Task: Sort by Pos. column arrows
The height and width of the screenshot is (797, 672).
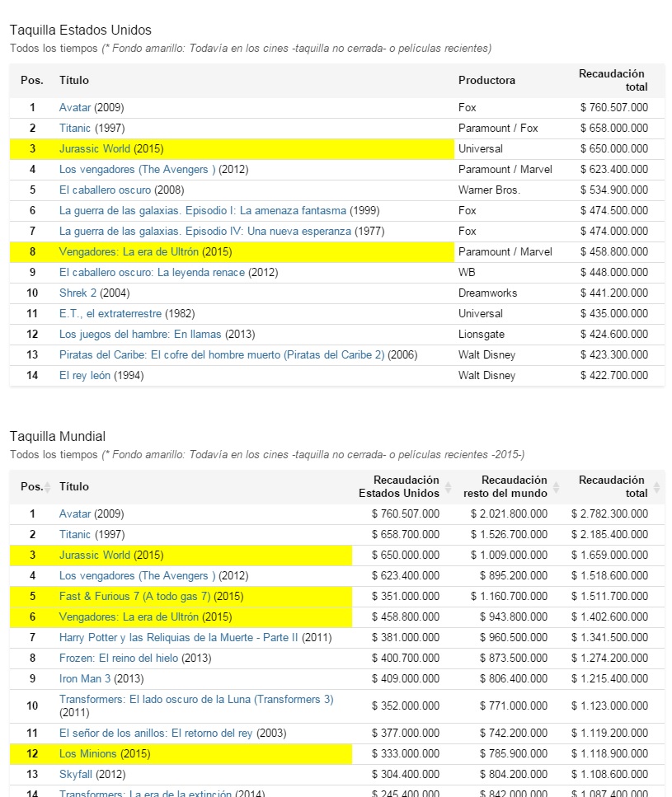Action: pos(47,487)
